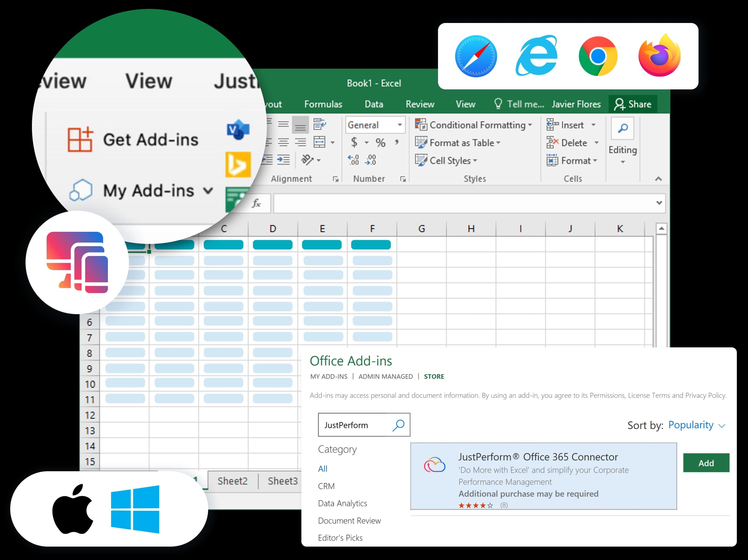
Task: Click the currency dollar format icon
Action: (x=354, y=142)
